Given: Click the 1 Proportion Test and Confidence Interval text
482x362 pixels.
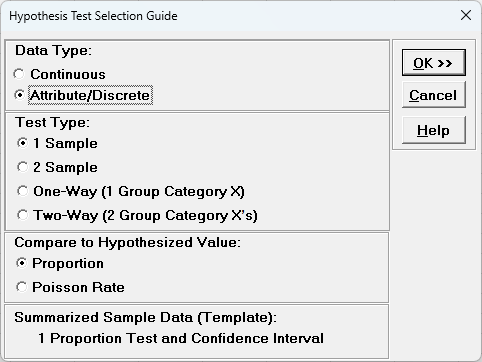Looking at the screenshot, I should (181, 338).
